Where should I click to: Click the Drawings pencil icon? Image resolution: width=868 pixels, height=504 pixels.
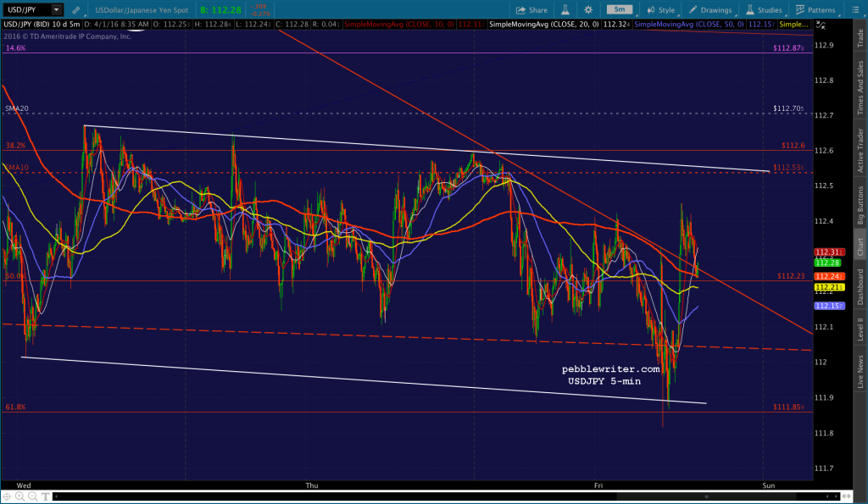point(692,9)
